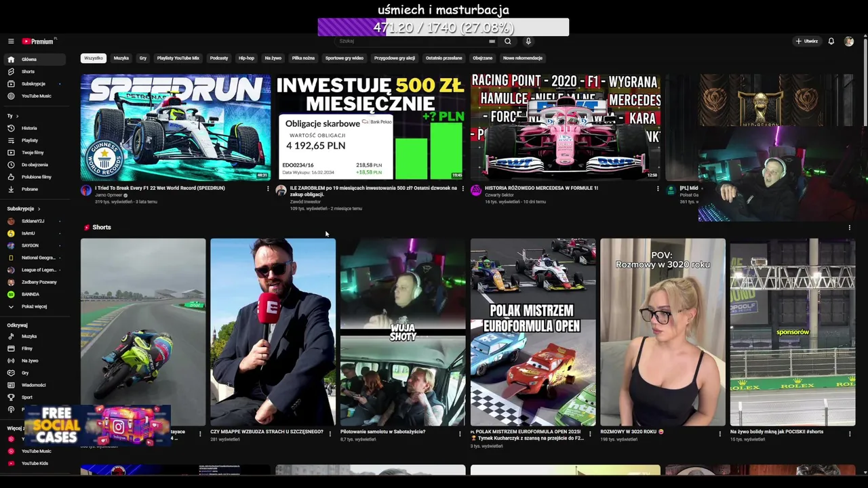868x488 pixels.
Task: Select Piłka nożna filter chip
Action: [303, 58]
